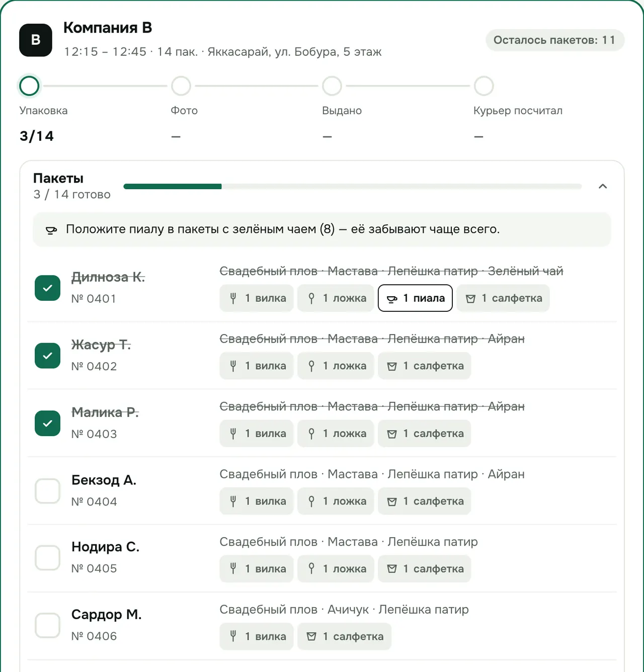Click the spoon icon in Дилноза К. row
Viewport: 644px width, 672px height.
[x=311, y=298]
